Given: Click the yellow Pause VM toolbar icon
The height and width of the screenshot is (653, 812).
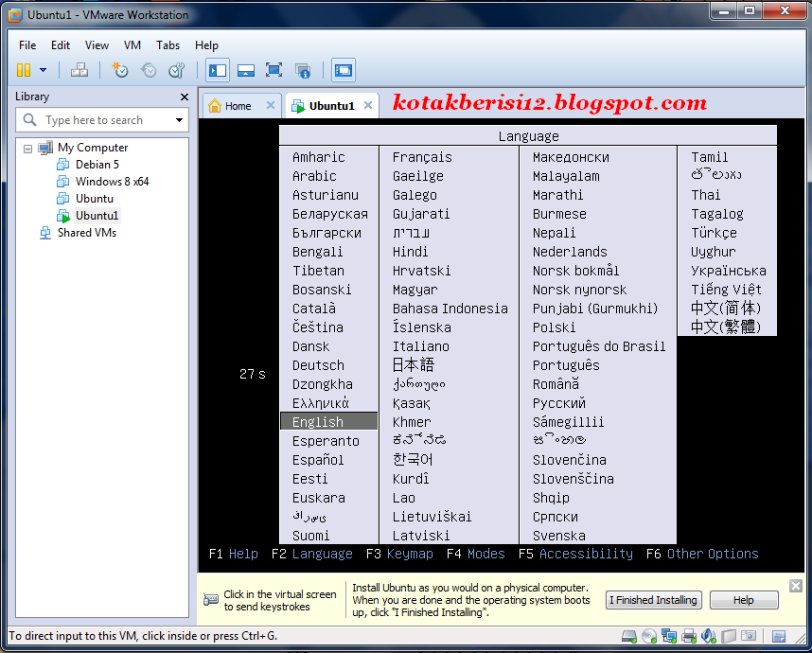Looking at the screenshot, I should point(24,70).
